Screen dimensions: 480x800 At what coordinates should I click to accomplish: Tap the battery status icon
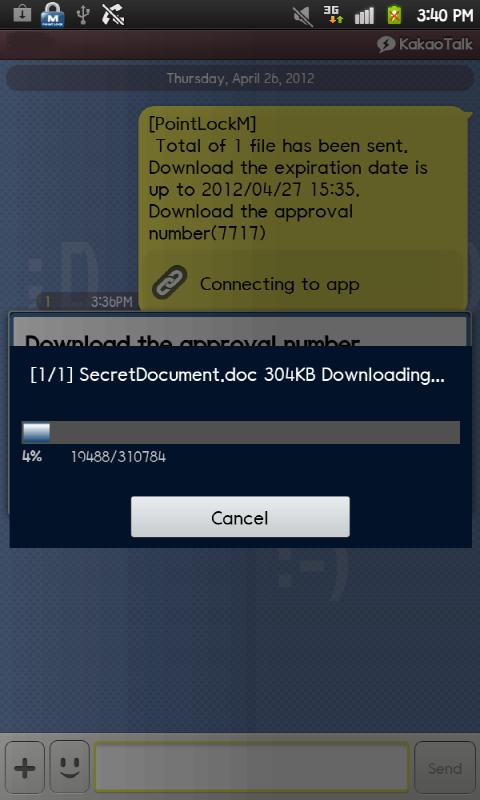pyautogui.click(x=394, y=15)
